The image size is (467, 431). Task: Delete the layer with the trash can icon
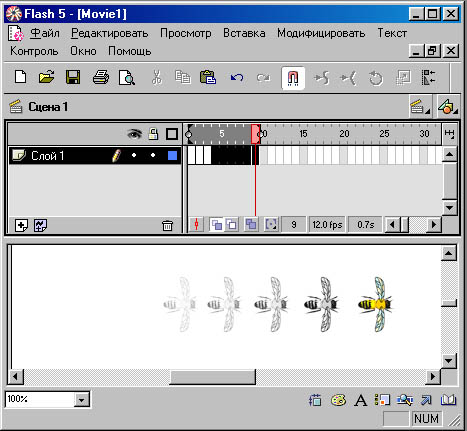tap(167, 226)
